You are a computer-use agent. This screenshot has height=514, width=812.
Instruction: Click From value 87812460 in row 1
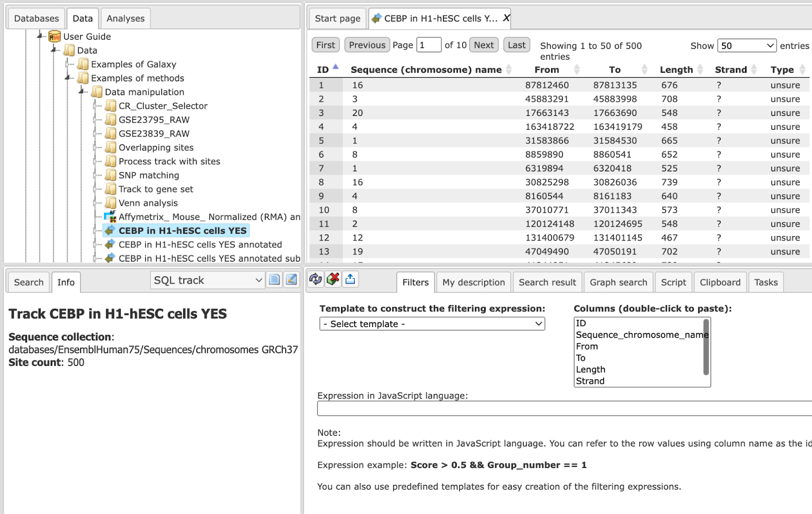[x=547, y=85]
